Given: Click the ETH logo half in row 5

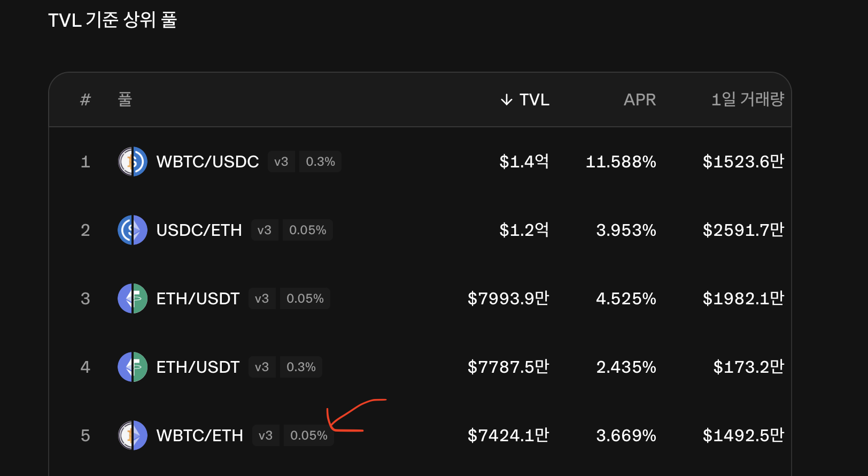Looking at the screenshot, I should pyautogui.click(x=139, y=435).
